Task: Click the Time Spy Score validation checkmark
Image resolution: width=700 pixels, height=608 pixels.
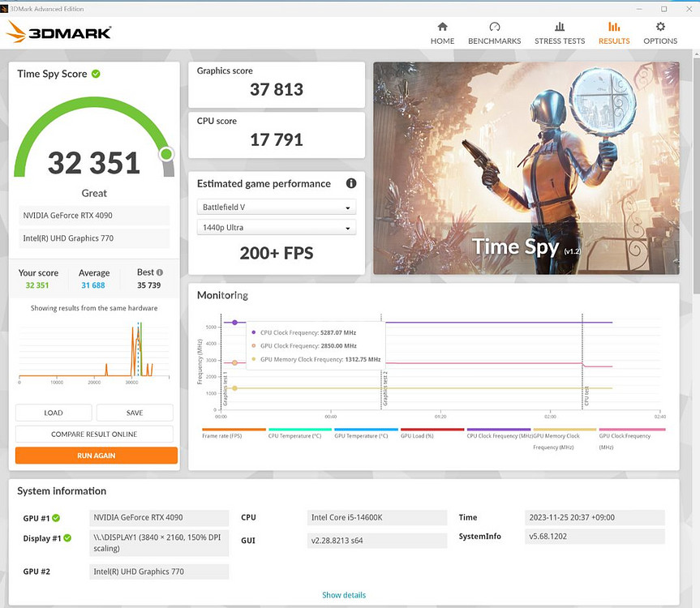Action: (96, 74)
